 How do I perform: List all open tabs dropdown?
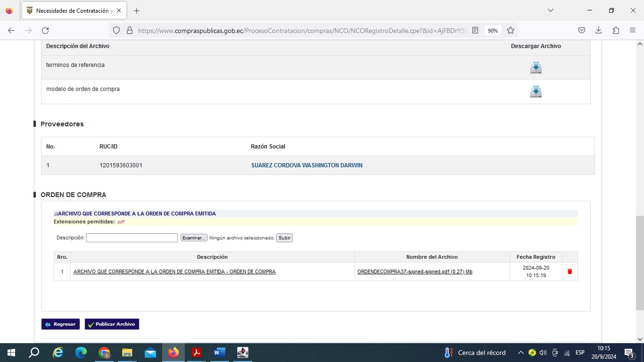[550, 10]
